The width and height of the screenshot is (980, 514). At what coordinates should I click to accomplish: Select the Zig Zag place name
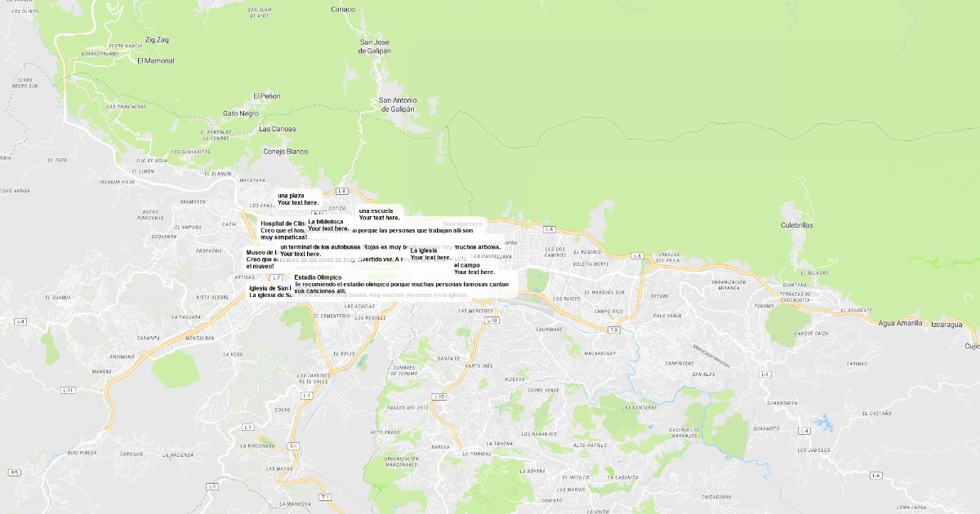tap(157, 39)
